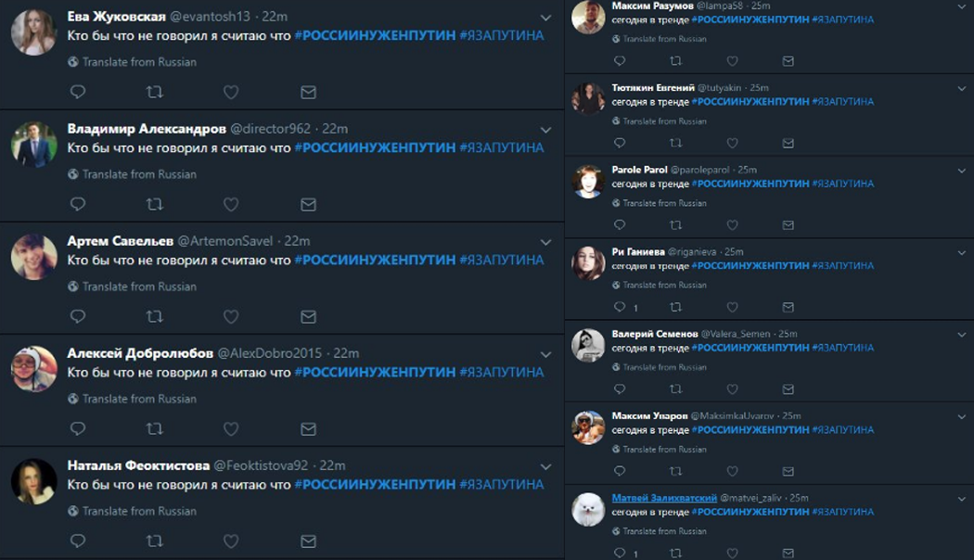Reply icon under Тютякин Евгений's tweet

click(x=620, y=143)
